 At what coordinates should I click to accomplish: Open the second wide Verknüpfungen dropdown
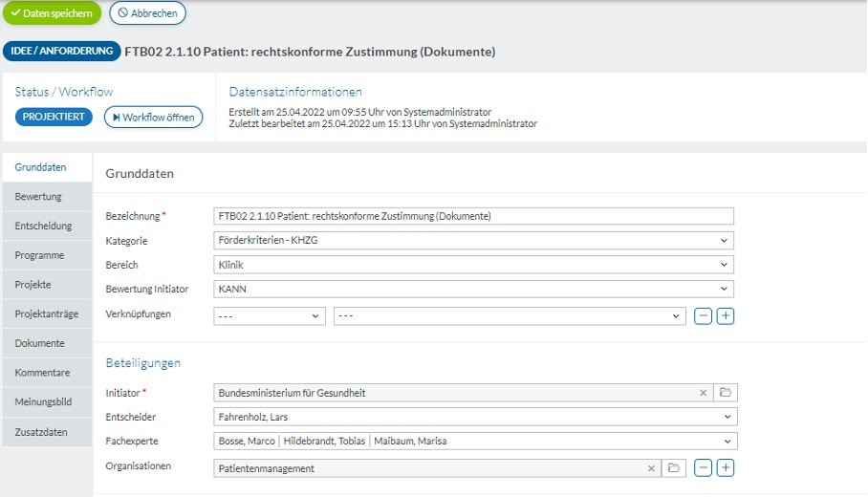click(x=510, y=316)
